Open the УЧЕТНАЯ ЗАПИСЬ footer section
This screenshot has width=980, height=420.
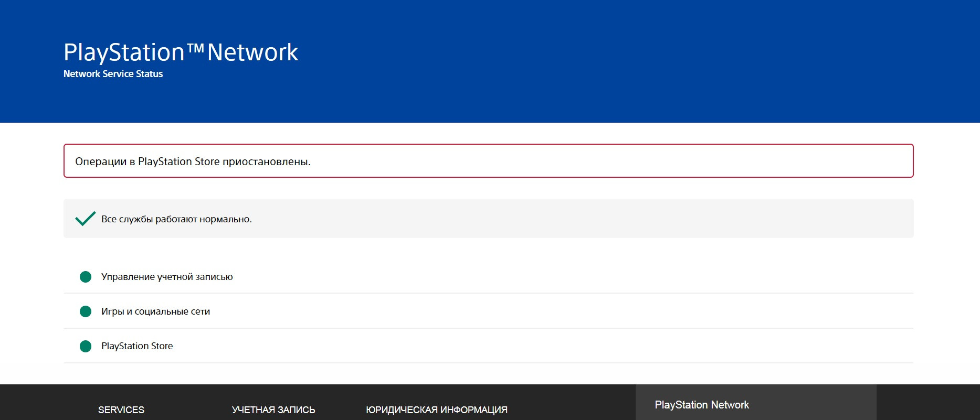coord(273,410)
